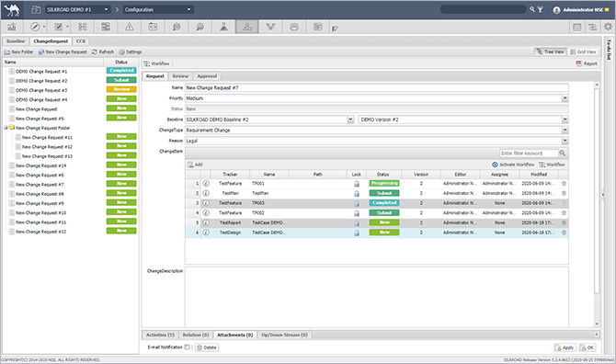The image size is (616, 364).
Task: Click the Apply button
Action: tap(565, 347)
